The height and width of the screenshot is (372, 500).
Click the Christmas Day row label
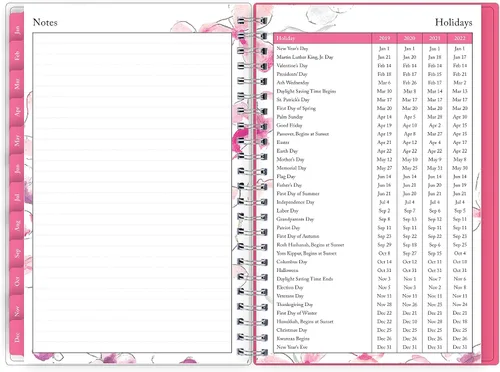[x=292, y=330]
